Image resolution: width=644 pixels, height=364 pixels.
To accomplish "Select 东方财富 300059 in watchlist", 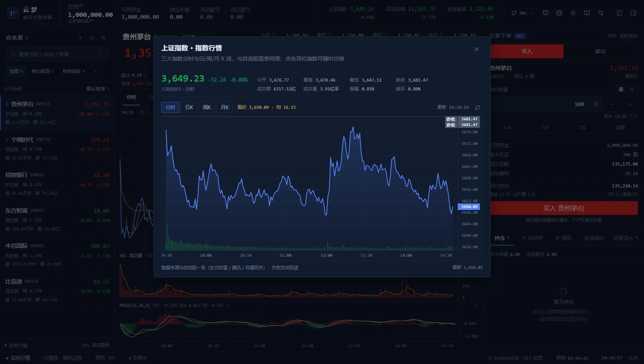I will [58, 220].
